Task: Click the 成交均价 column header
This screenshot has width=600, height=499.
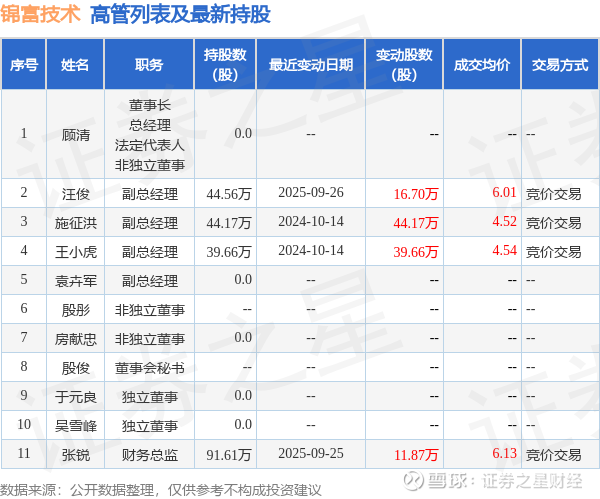Action: point(482,64)
